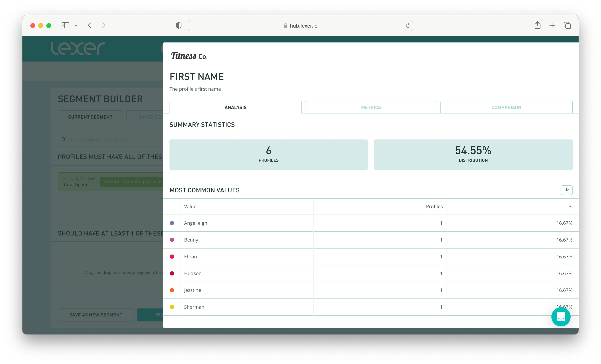Click the privacy shield icon

click(x=179, y=26)
